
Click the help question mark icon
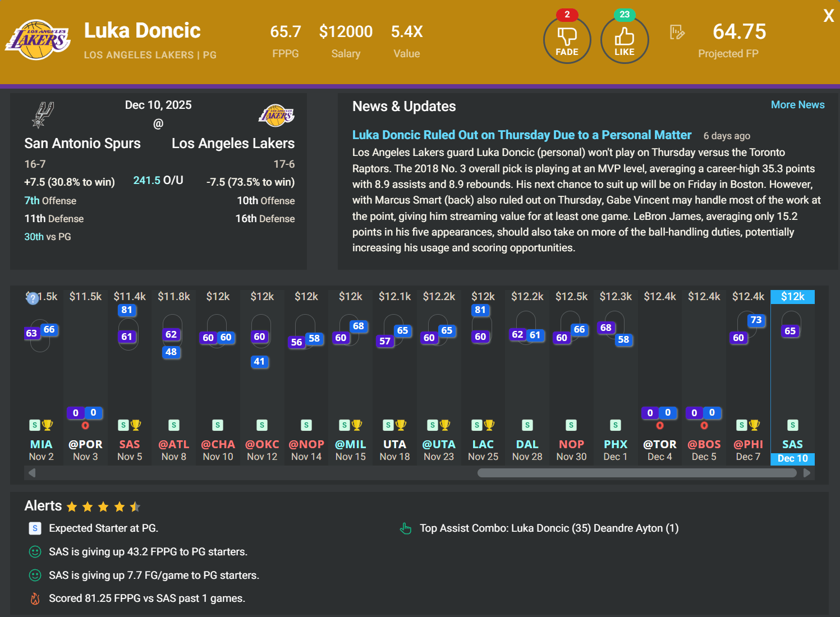pyautogui.click(x=33, y=298)
